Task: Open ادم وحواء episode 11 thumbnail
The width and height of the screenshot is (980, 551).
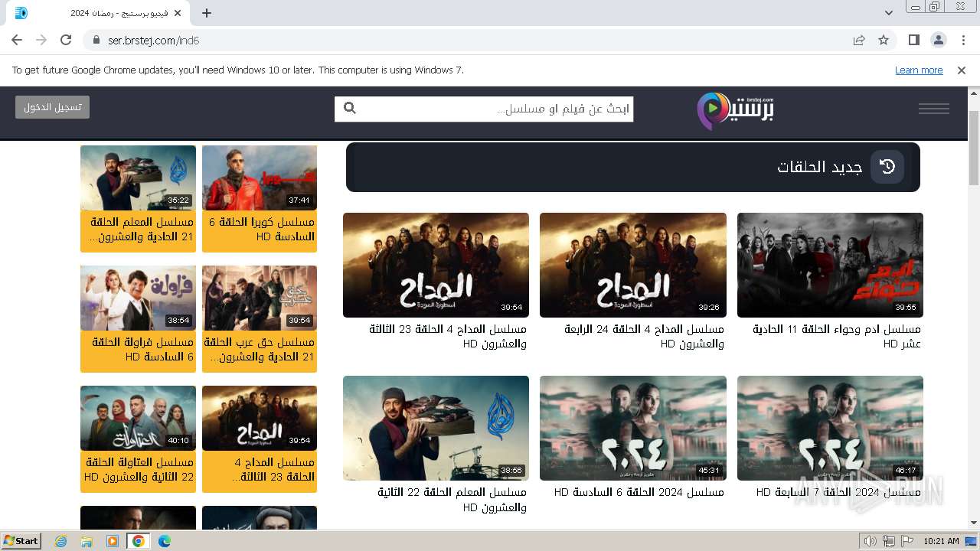Action: click(830, 265)
